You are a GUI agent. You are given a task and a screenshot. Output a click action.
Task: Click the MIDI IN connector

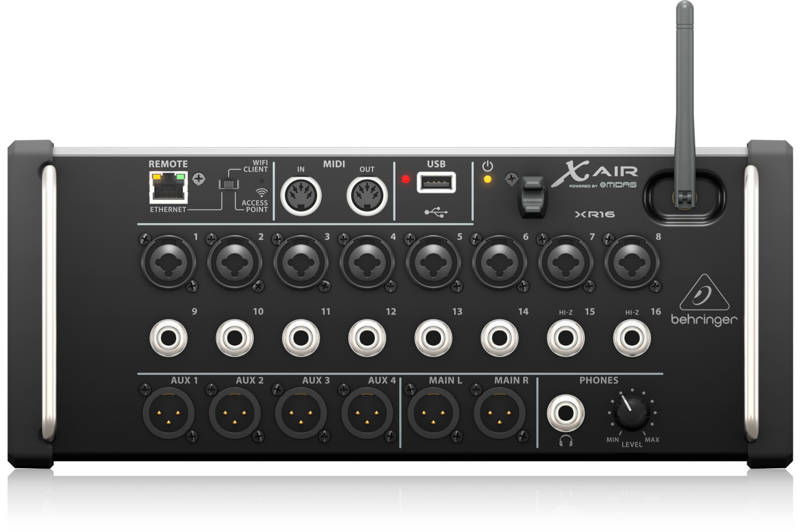tap(300, 195)
